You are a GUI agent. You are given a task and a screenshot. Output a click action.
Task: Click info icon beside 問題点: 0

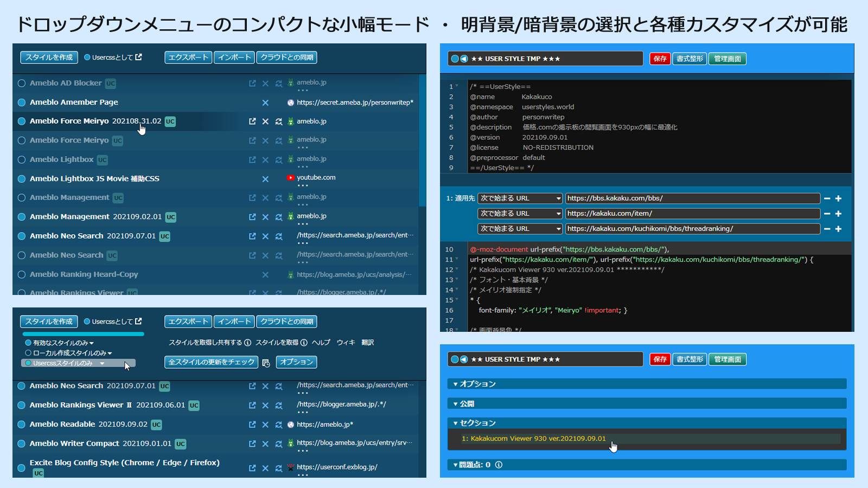pos(499,465)
